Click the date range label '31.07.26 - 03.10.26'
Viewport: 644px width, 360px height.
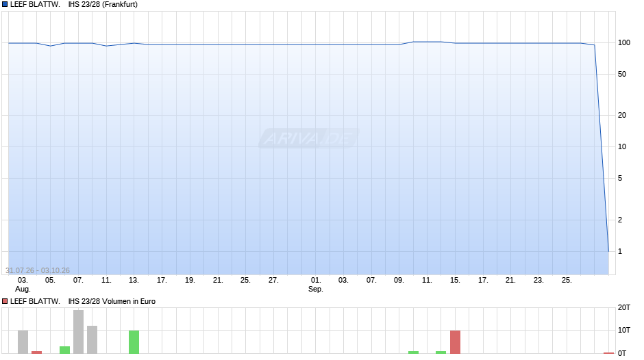point(38,270)
